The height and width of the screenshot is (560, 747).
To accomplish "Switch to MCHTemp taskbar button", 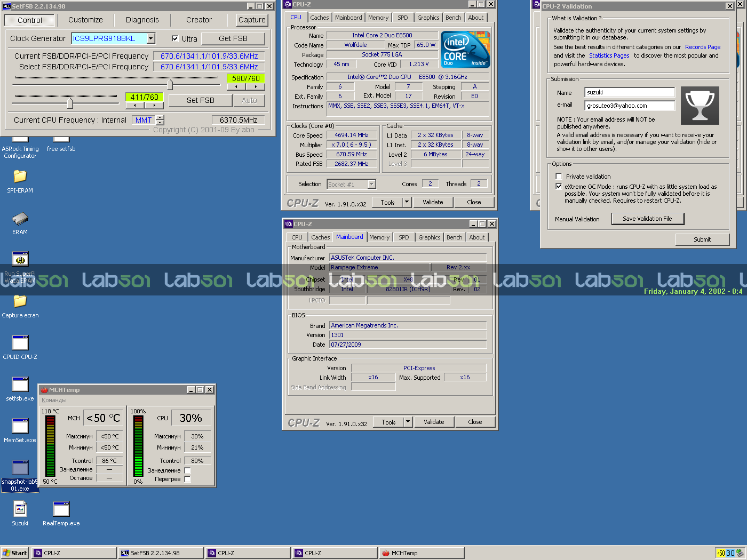I will pyautogui.click(x=422, y=553).
